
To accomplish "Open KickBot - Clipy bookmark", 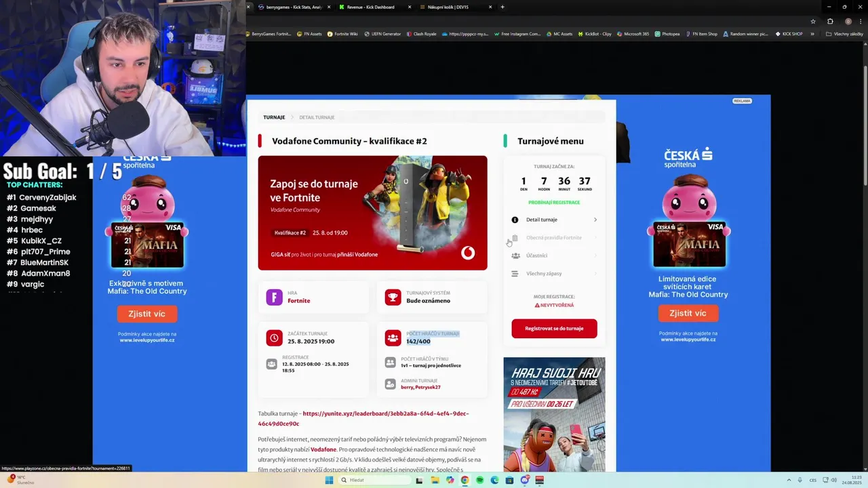I will tap(595, 34).
